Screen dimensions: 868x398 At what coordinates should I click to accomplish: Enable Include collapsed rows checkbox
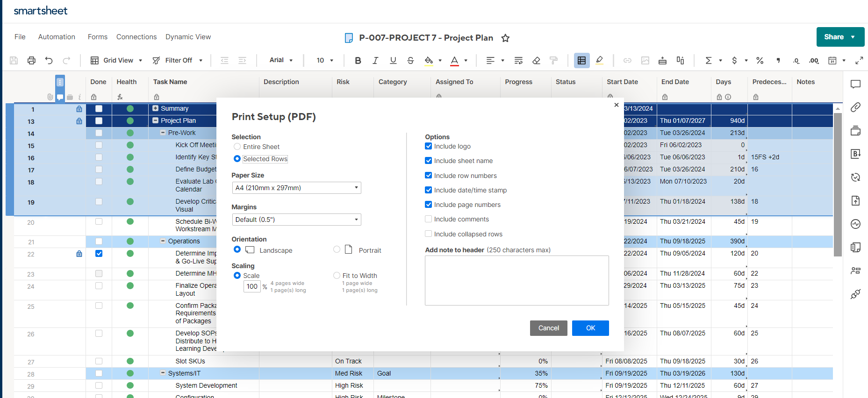(428, 234)
